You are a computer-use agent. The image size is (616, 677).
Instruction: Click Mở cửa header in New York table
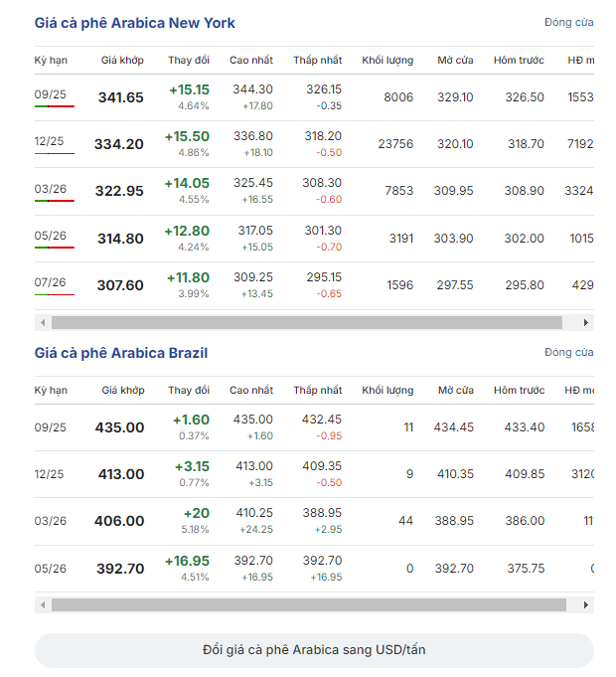point(455,60)
